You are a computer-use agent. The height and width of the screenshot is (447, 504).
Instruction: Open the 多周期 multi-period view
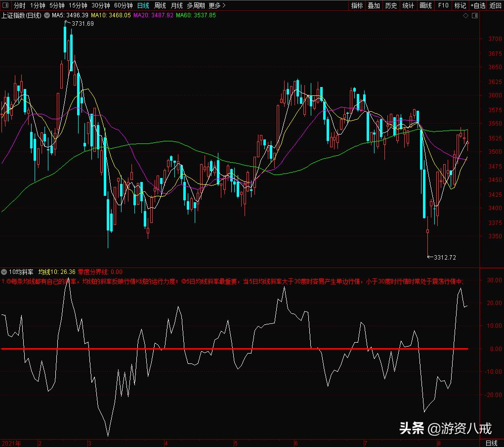pyautogui.click(x=196, y=5)
